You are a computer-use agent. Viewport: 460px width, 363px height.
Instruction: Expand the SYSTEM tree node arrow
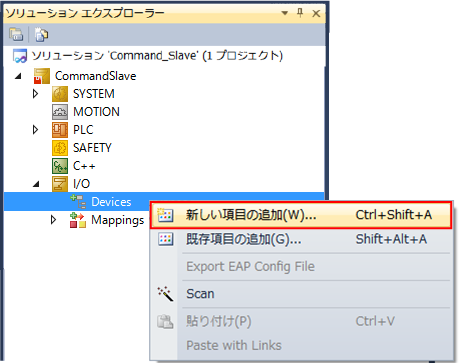coord(35,94)
